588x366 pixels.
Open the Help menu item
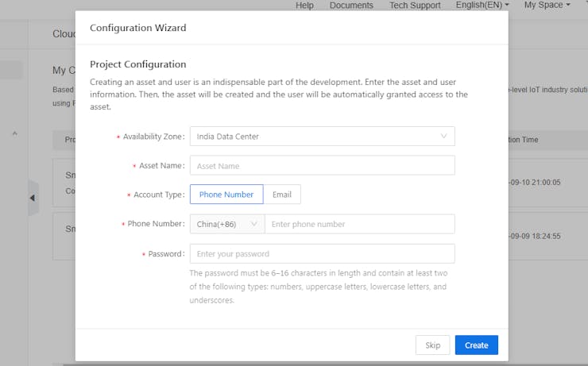coord(304,6)
